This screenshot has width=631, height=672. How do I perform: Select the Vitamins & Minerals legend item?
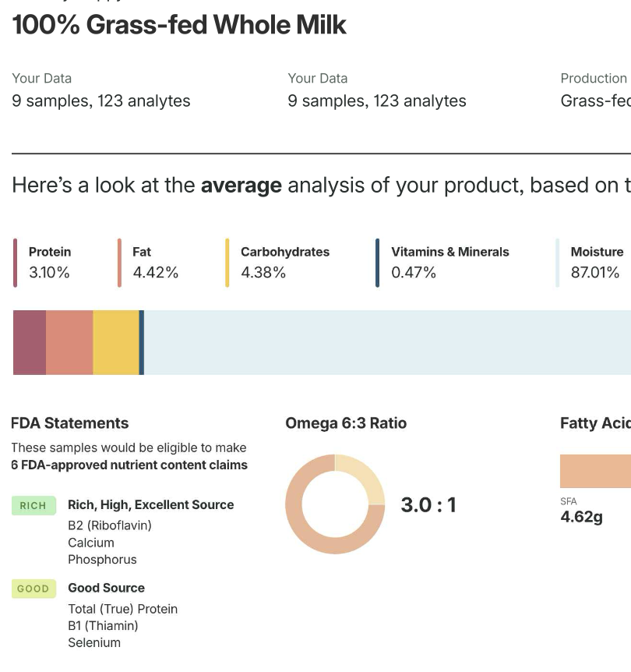[449, 263]
